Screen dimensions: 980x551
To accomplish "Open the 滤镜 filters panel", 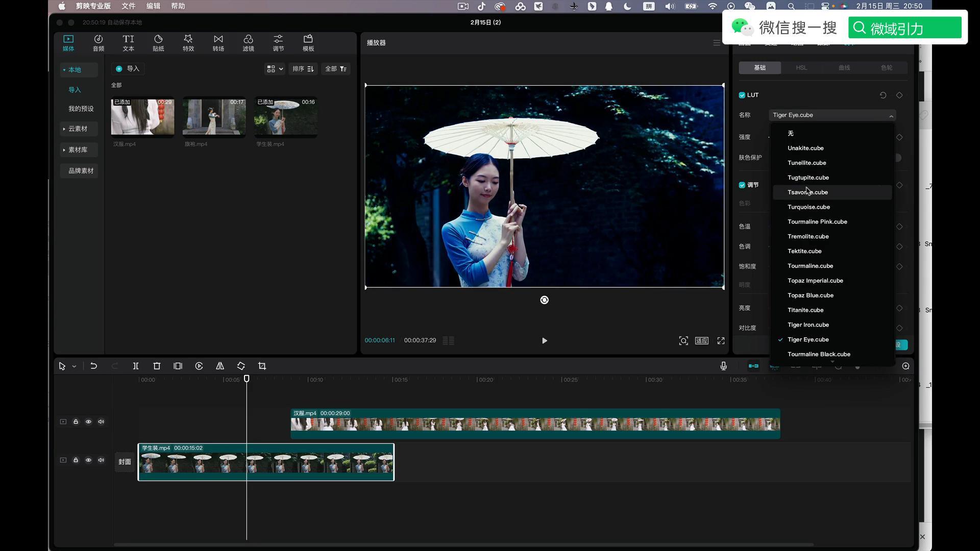I will click(248, 43).
